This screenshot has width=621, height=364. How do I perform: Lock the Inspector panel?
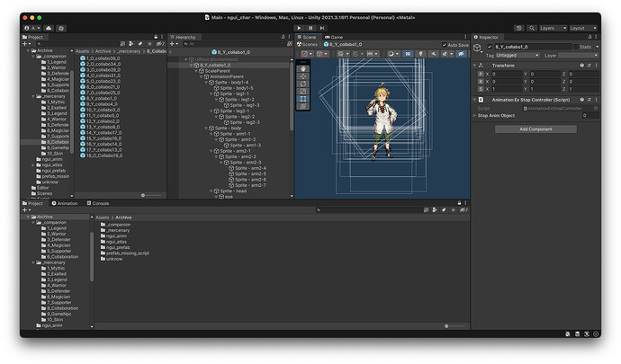(x=589, y=37)
